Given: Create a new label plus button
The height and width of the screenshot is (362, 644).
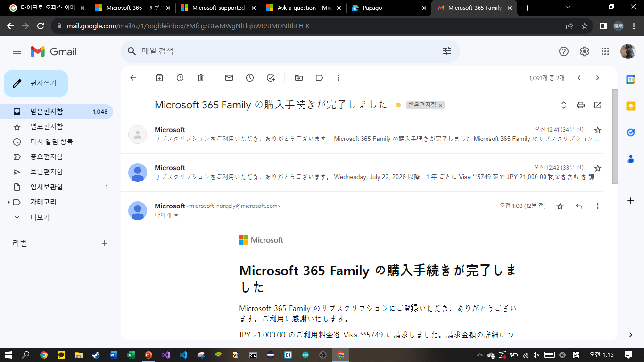Looking at the screenshot, I should (x=105, y=243).
